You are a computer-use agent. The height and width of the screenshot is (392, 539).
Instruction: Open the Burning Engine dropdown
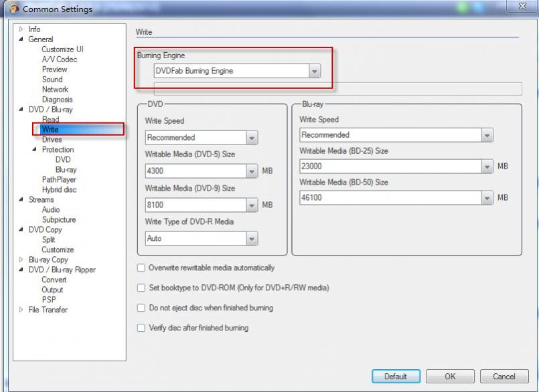coord(314,71)
